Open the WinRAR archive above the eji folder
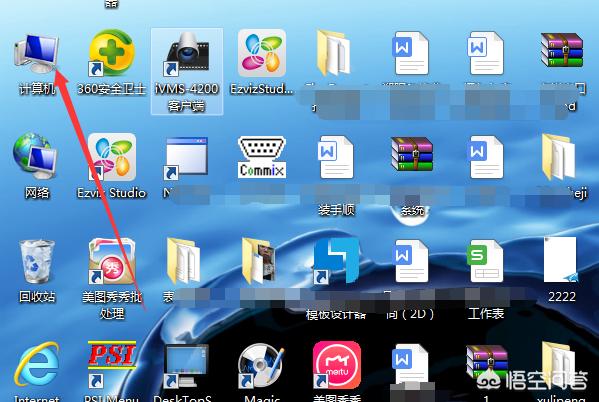 coord(562,50)
